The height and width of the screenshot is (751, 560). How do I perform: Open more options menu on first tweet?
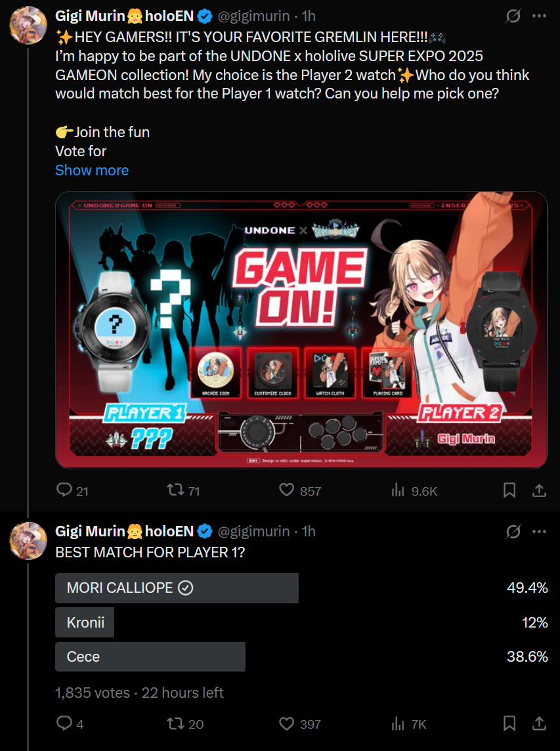pos(539,16)
